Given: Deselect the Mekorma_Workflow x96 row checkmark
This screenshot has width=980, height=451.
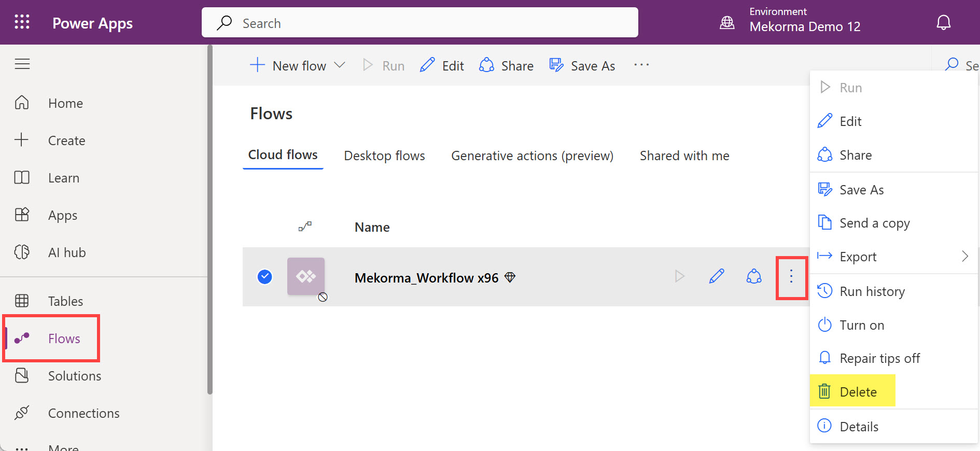Looking at the screenshot, I should coord(265,277).
